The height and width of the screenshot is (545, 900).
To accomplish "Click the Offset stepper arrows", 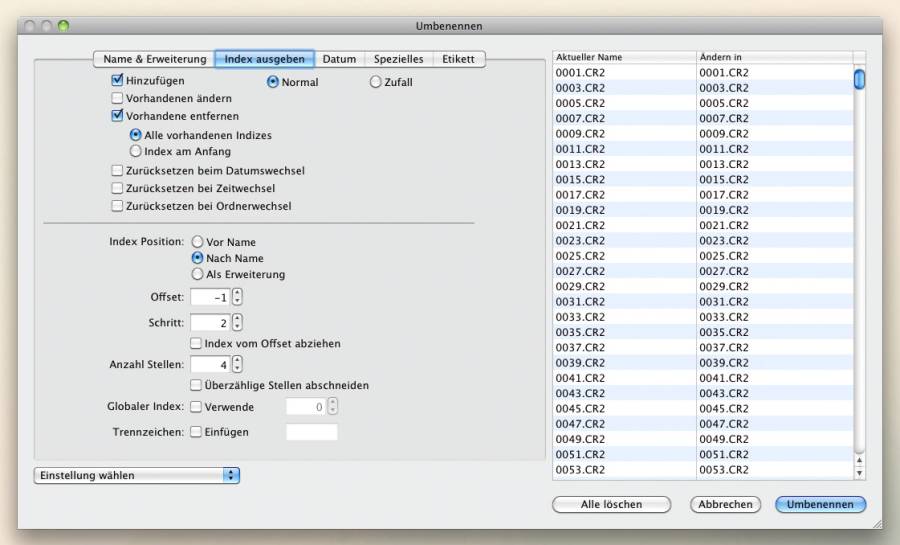I will (x=237, y=297).
